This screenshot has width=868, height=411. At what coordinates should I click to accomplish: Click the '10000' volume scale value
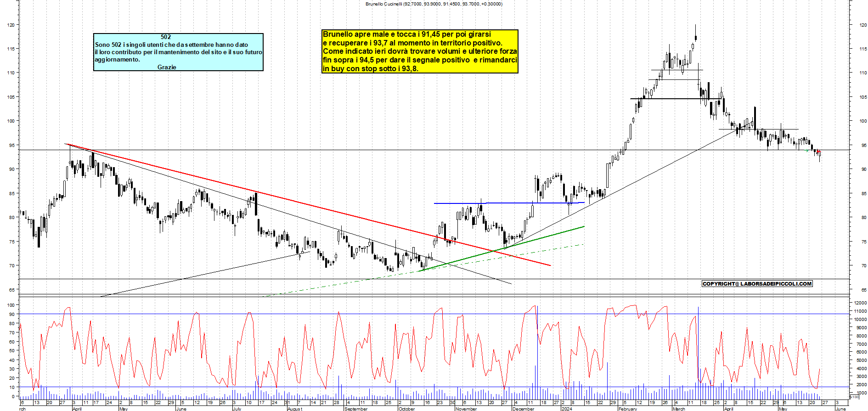(860, 320)
